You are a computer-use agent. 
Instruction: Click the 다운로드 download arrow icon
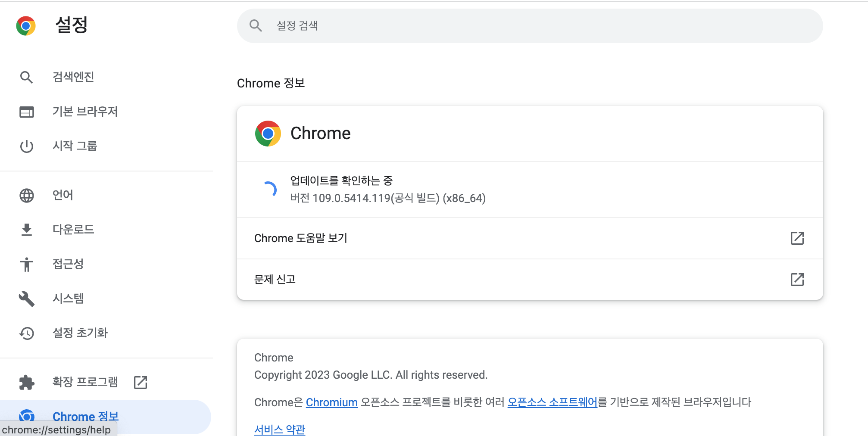click(26, 230)
